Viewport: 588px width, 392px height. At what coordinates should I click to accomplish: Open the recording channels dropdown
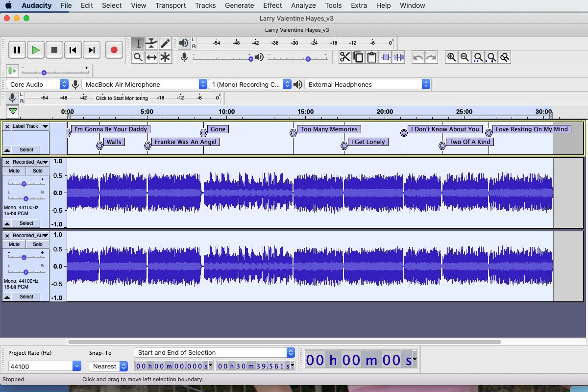(x=249, y=84)
